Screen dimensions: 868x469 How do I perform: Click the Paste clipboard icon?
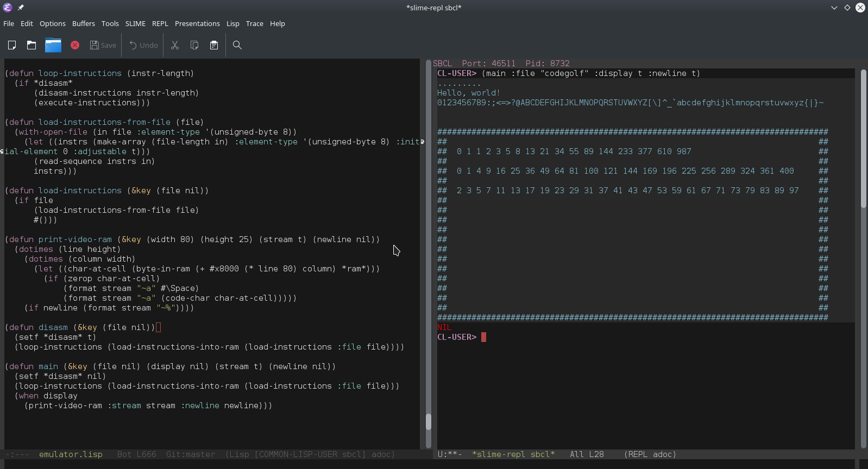coord(214,45)
